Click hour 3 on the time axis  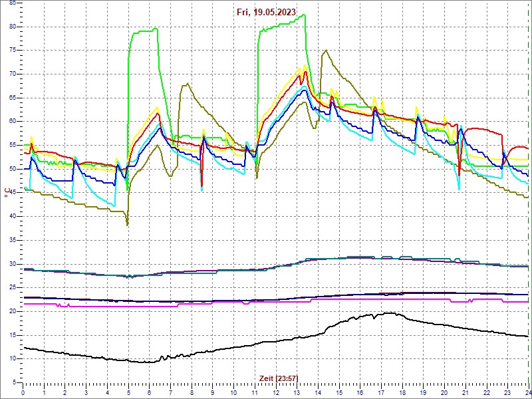(x=86, y=391)
